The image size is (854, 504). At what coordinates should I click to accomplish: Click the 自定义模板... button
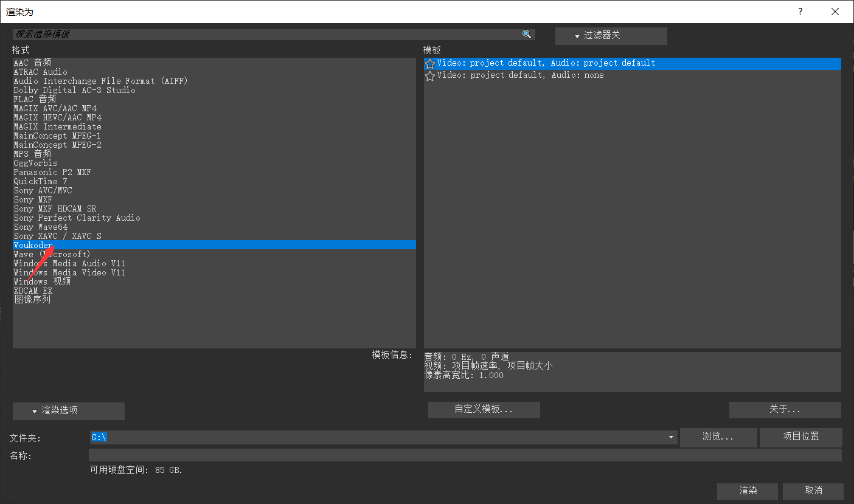click(484, 410)
